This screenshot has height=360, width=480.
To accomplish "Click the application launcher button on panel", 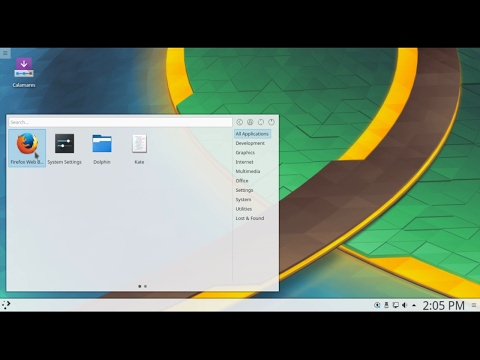I will (x=6, y=305).
